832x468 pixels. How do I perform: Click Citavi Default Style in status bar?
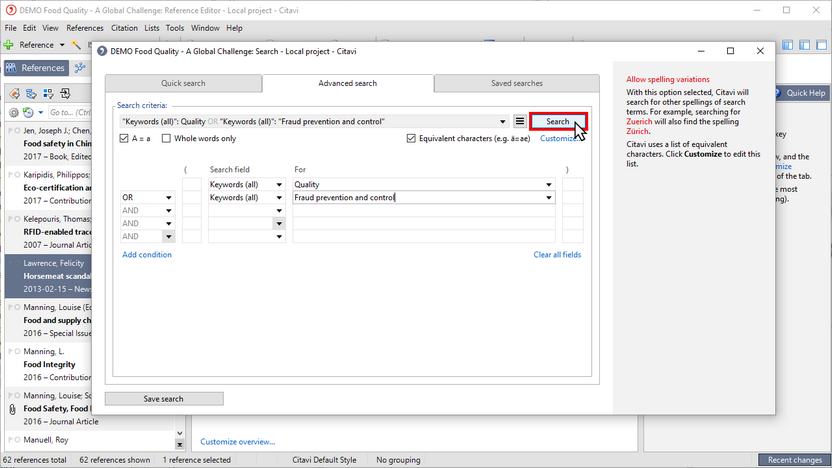tap(324, 460)
